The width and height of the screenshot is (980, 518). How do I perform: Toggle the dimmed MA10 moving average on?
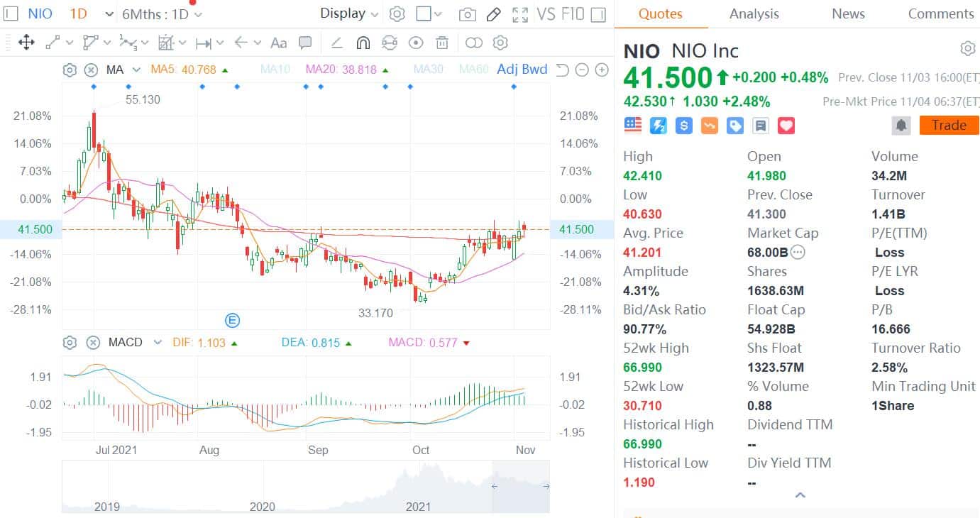click(x=276, y=70)
